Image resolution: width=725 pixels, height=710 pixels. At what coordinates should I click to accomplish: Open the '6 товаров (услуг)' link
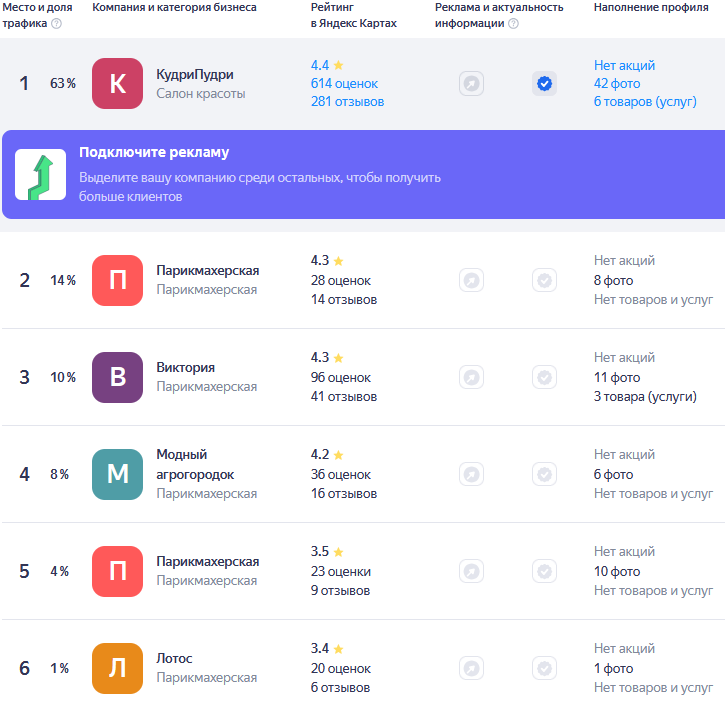click(x=645, y=102)
